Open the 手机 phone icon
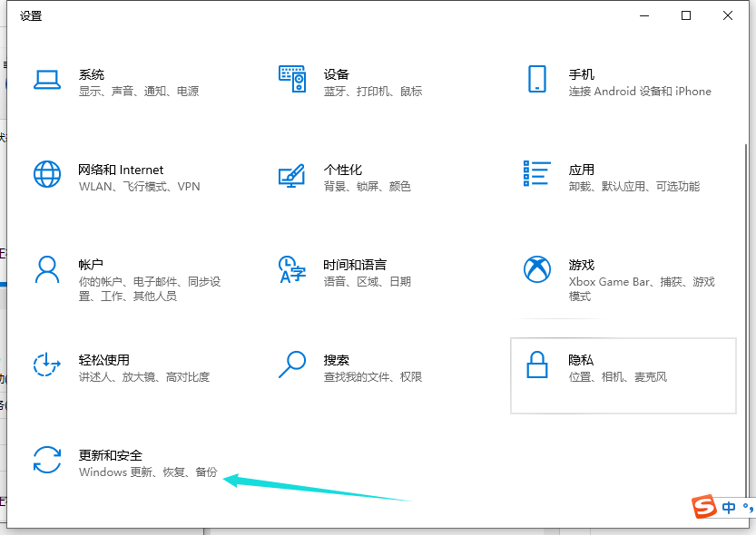This screenshot has height=535, width=756. pos(537,79)
